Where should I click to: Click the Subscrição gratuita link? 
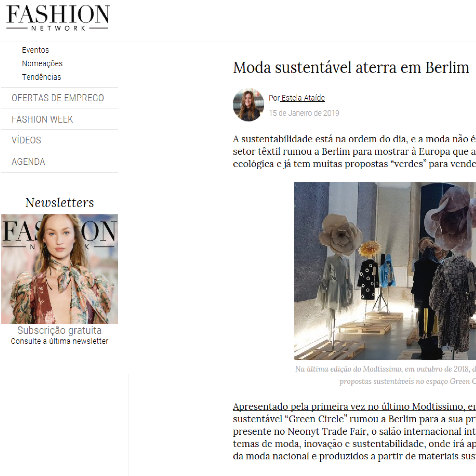point(59,330)
